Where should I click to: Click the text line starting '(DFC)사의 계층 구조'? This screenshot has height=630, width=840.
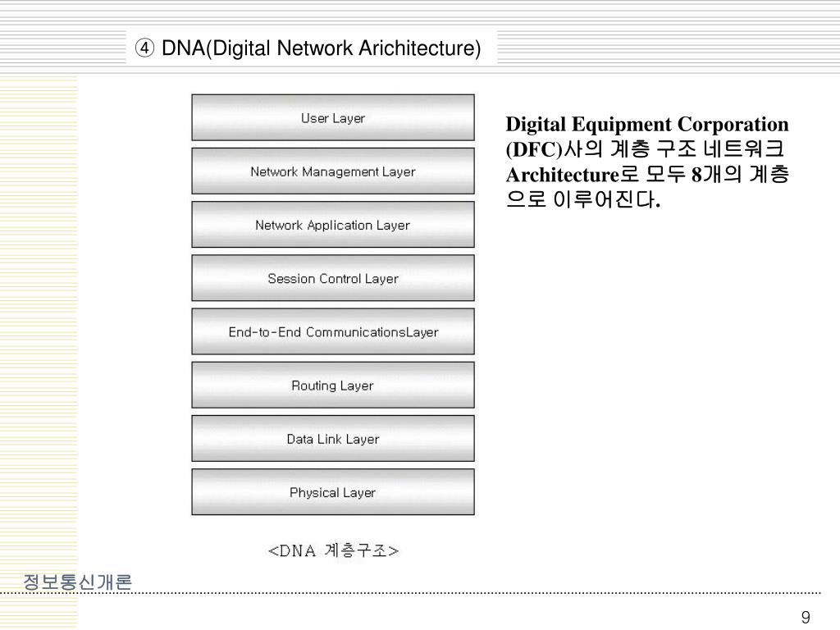click(645, 149)
